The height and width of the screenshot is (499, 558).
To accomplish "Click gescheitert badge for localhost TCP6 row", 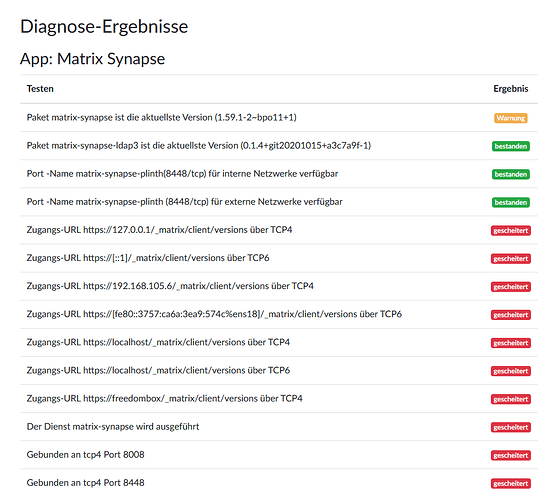I will pos(511,371).
